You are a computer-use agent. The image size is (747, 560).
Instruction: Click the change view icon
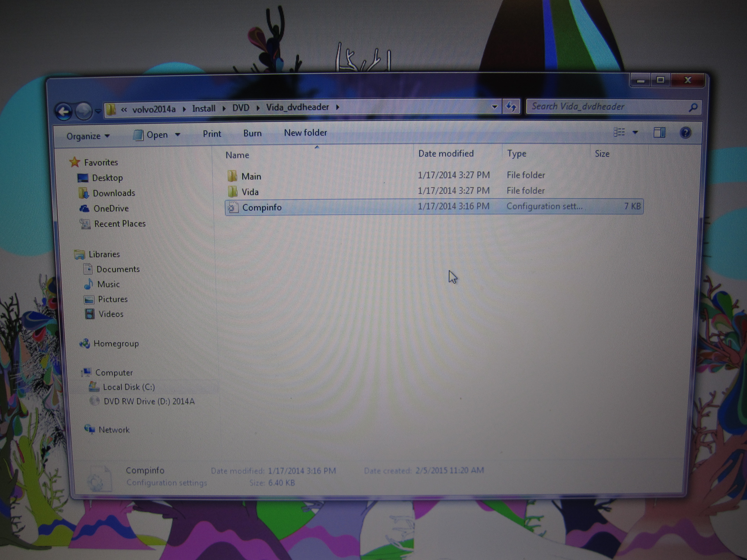click(619, 132)
